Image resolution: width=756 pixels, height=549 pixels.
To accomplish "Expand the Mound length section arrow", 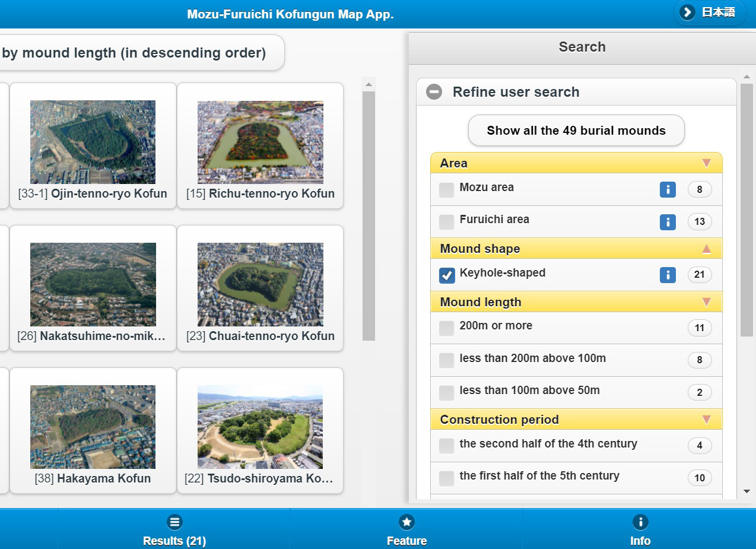I will tap(706, 302).
